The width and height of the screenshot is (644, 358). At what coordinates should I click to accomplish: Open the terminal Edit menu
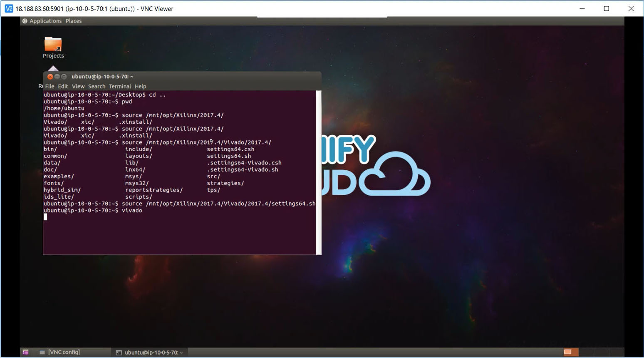pyautogui.click(x=63, y=86)
